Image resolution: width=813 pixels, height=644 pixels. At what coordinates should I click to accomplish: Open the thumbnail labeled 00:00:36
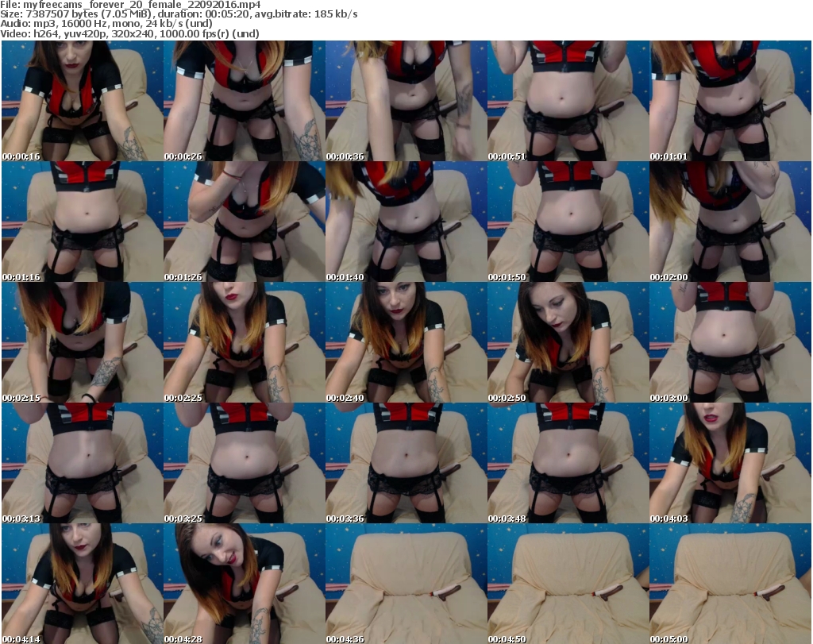pos(406,101)
